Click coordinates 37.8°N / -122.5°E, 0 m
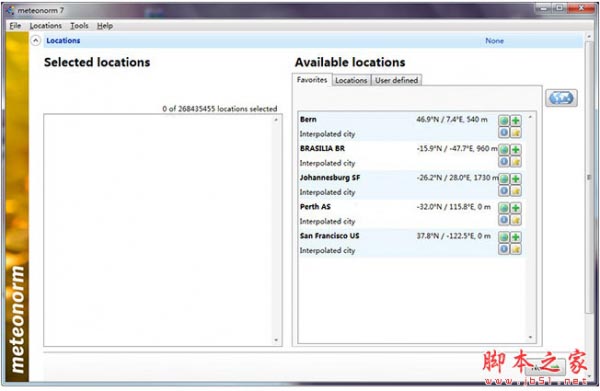Image resolution: width=600 pixels, height=391 pixels. (x=453, y=236)
